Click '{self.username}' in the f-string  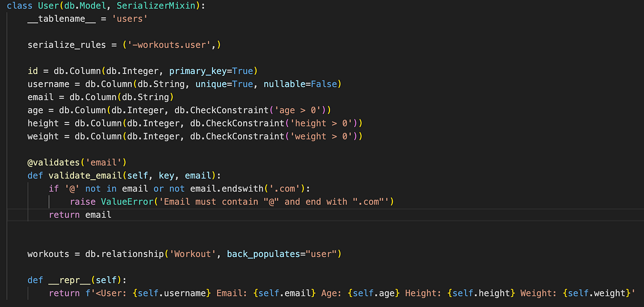click(172, 293)
